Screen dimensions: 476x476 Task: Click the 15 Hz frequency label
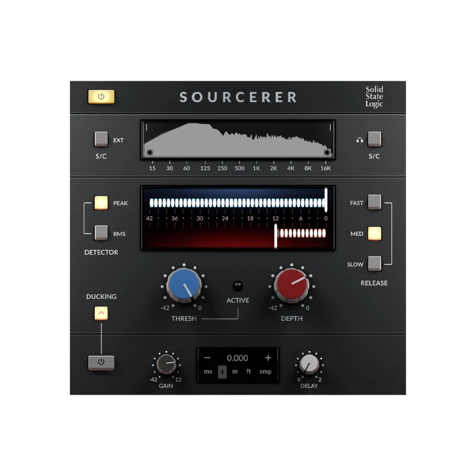[152, 168]
